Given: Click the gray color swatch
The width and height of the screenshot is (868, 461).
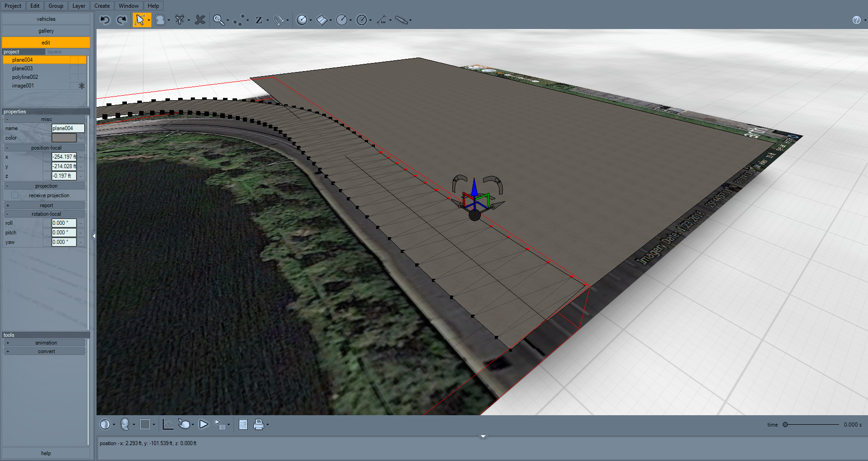Looking at the screenshot, I should coord(64,138).
